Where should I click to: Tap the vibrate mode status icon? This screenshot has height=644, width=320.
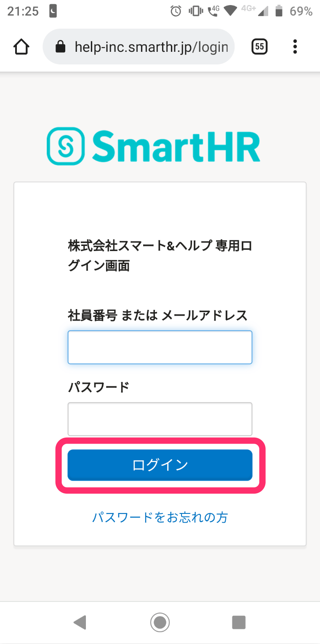point(196,11)
